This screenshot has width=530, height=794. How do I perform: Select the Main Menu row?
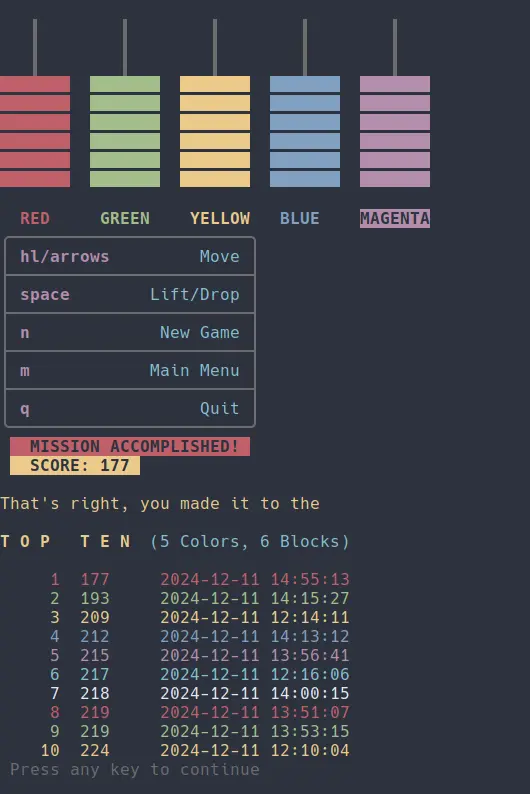pos(130,370)
